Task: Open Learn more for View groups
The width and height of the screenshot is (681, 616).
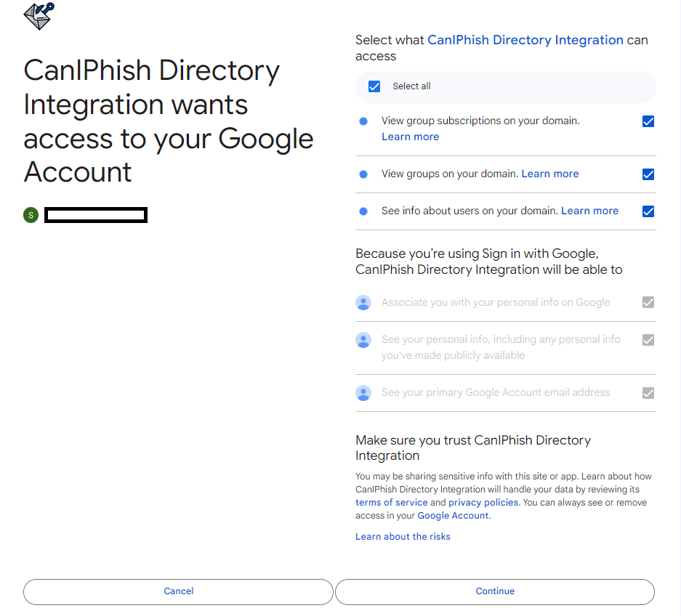Action: pyautogui.click(x=550, y=174)
